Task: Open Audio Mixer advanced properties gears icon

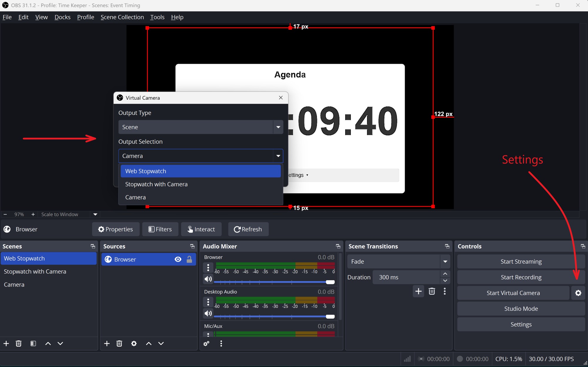Action: pyautogui.click(x=206, y=343)
